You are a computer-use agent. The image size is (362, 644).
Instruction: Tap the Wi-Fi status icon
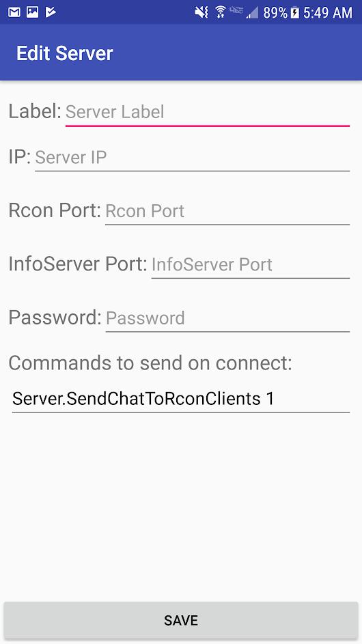(221, 13)
